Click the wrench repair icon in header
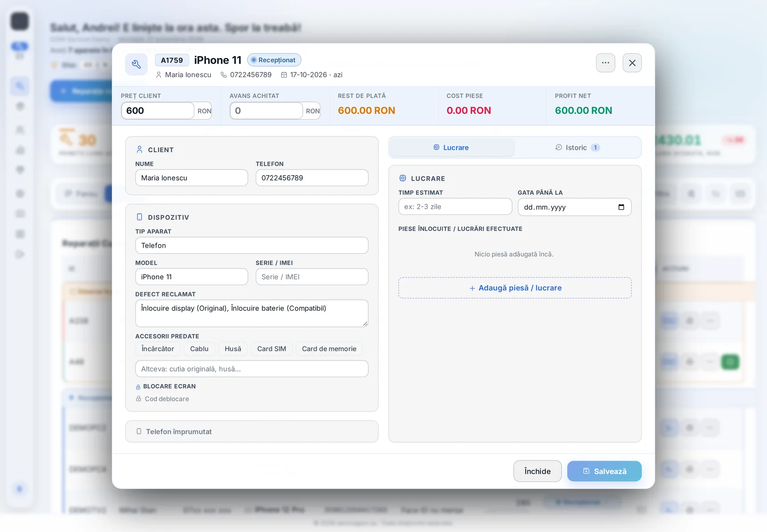Viewport: 767px width, 532px height. tap(136, 65)
